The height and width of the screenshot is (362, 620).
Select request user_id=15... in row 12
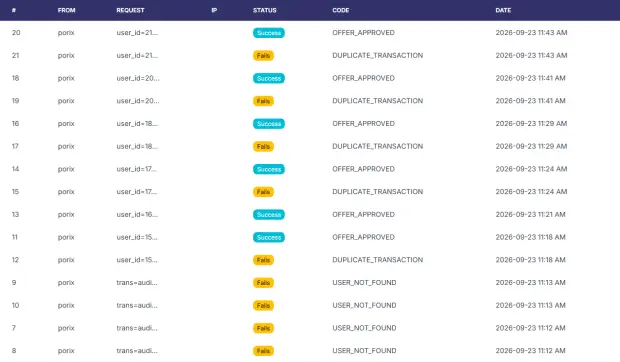coord(137,260)
